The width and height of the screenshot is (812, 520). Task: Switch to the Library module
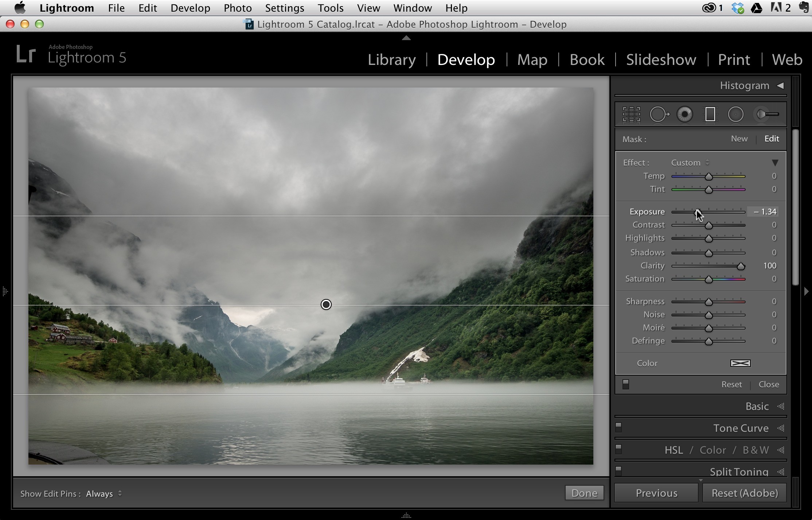pyautogui.click(x=392, y=59)
